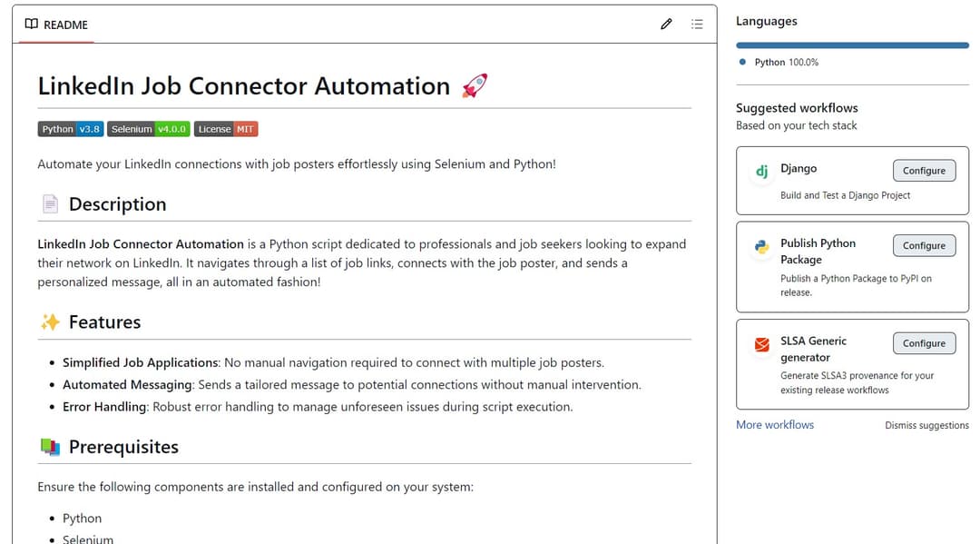Click the book icon beside README
This screenshot has height=544, width=980.
[x=31, y=25]
